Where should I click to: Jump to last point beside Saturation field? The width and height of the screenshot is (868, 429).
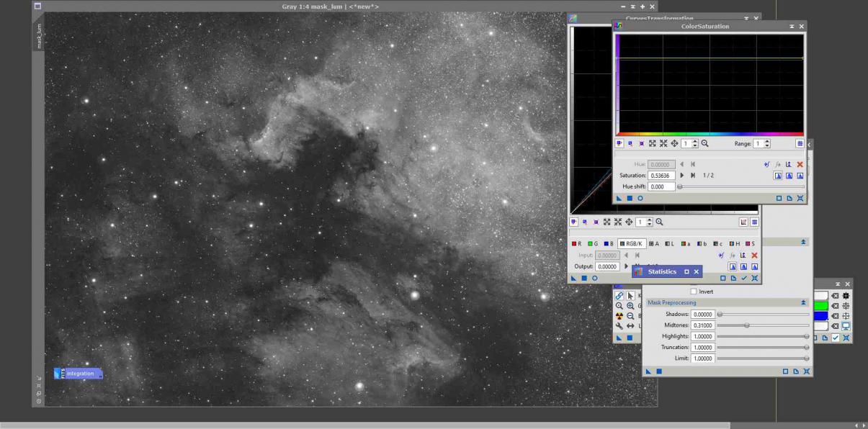(693, 175)
